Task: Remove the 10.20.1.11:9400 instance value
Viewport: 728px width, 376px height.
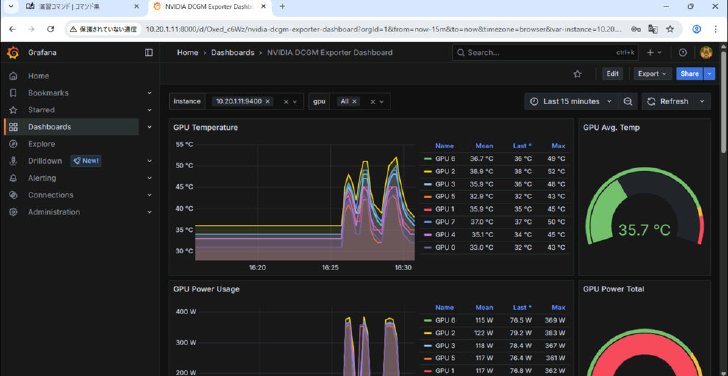Action: point(267,101)
